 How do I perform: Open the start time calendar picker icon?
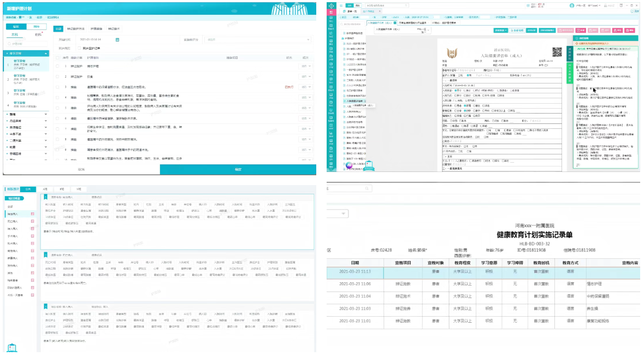(117, 40)
